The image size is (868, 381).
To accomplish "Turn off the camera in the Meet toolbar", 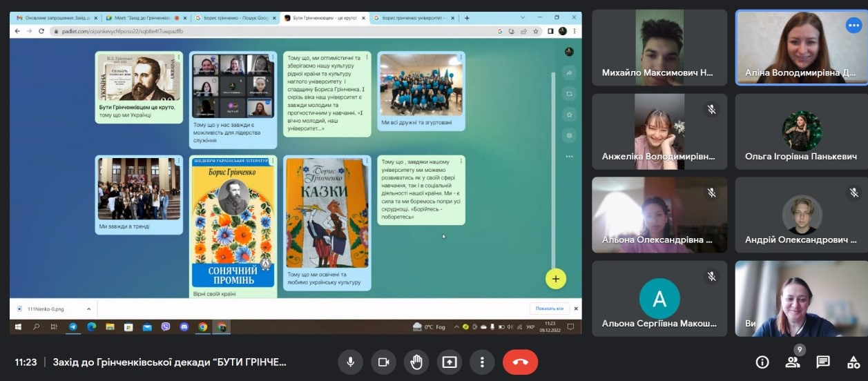I will pyautogui.click(x=383, y=362).
